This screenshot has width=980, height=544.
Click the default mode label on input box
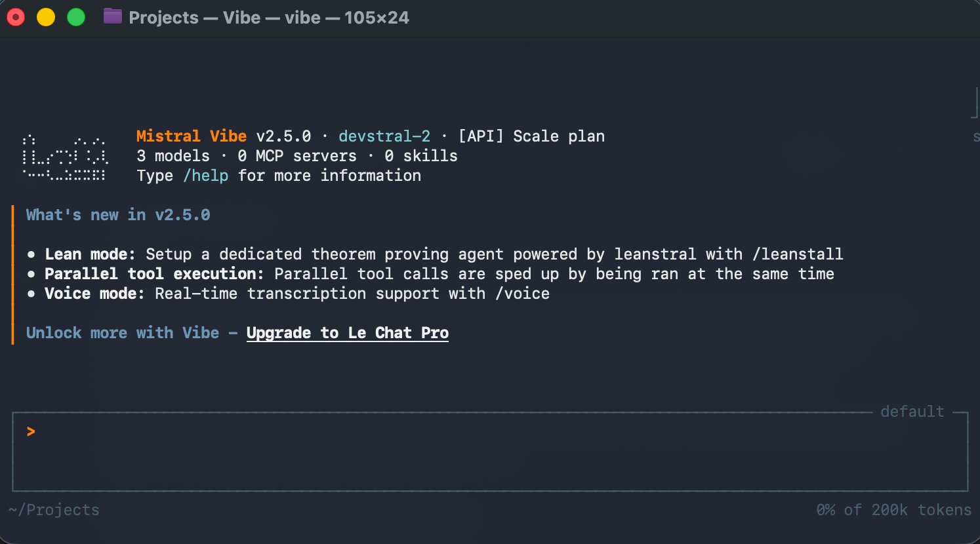click(912, 412)
